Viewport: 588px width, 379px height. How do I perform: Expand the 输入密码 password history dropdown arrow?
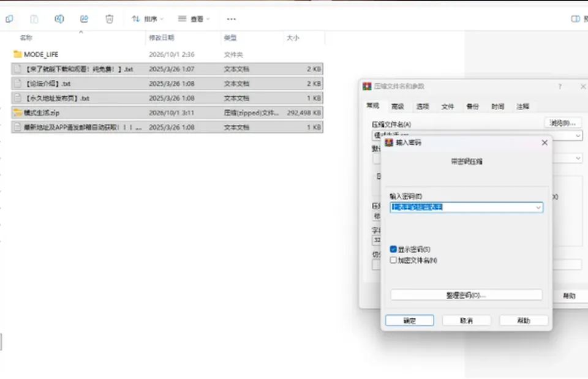(x=538, y=208)
